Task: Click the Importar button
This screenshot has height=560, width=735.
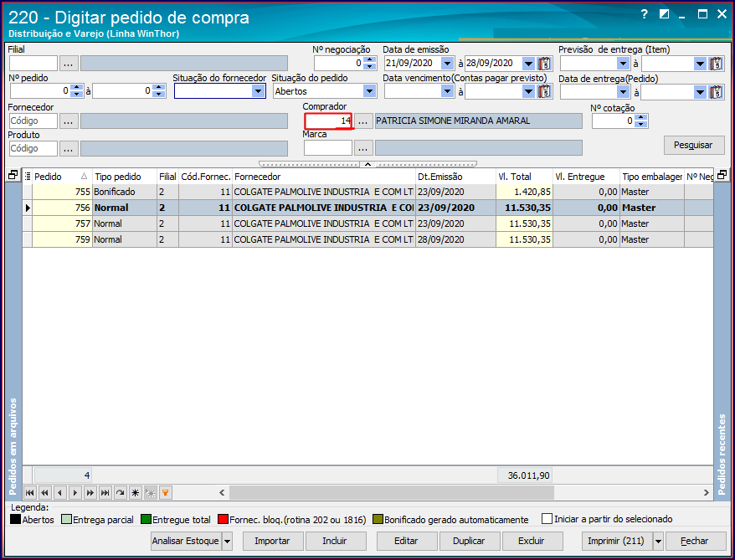Action: [x=272, y=542]
